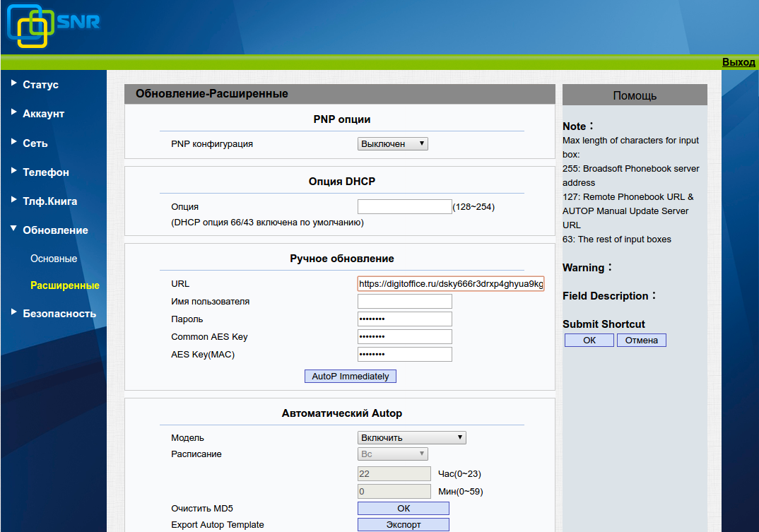This screenshot has height=532, width=759.
Task: Click the PNP опции heading
Action: pyautogui.click(x=342, y=119)
